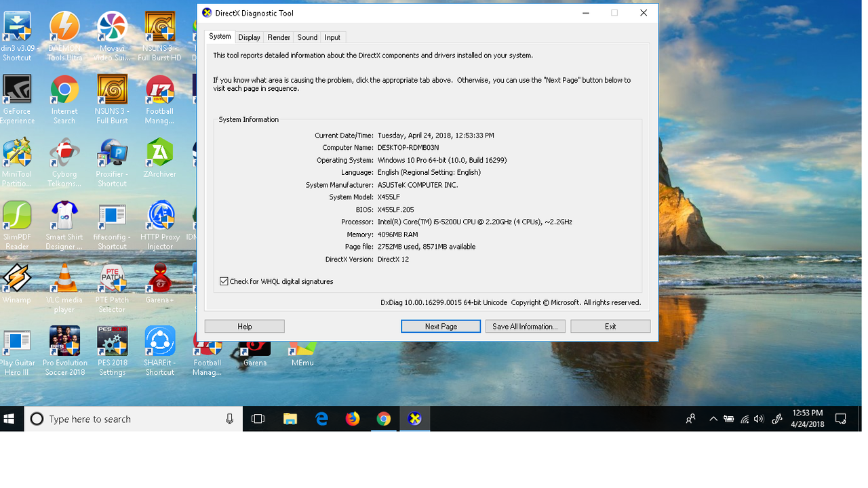Open Football Manager icon beside NSUNS 3

pos(160,100)
